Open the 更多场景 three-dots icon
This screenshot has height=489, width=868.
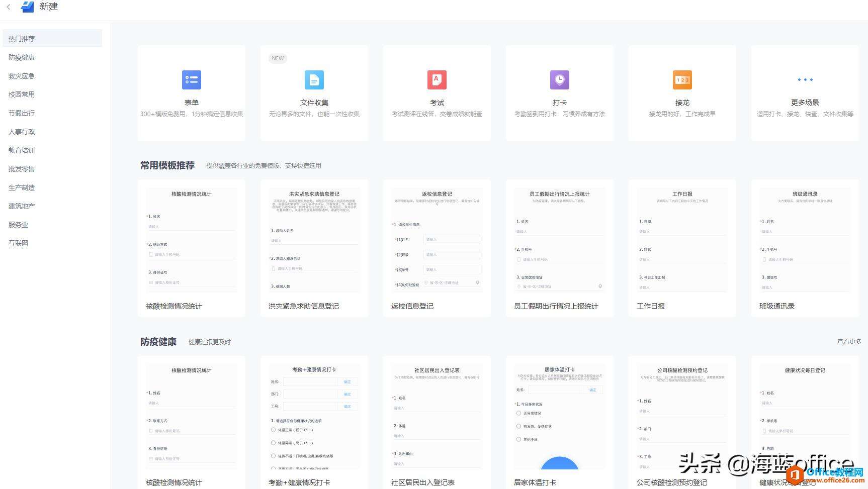coord(805,80)
